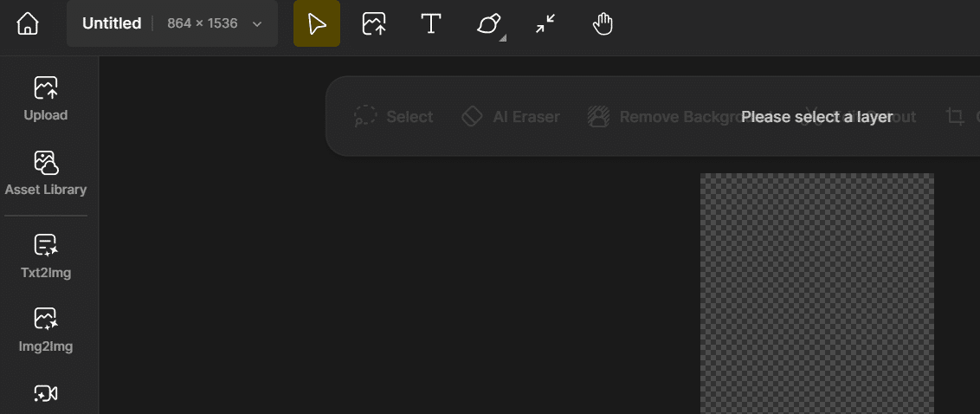Select the Text tool
This screenshot has width=980, height=414.
pos(430,23)
